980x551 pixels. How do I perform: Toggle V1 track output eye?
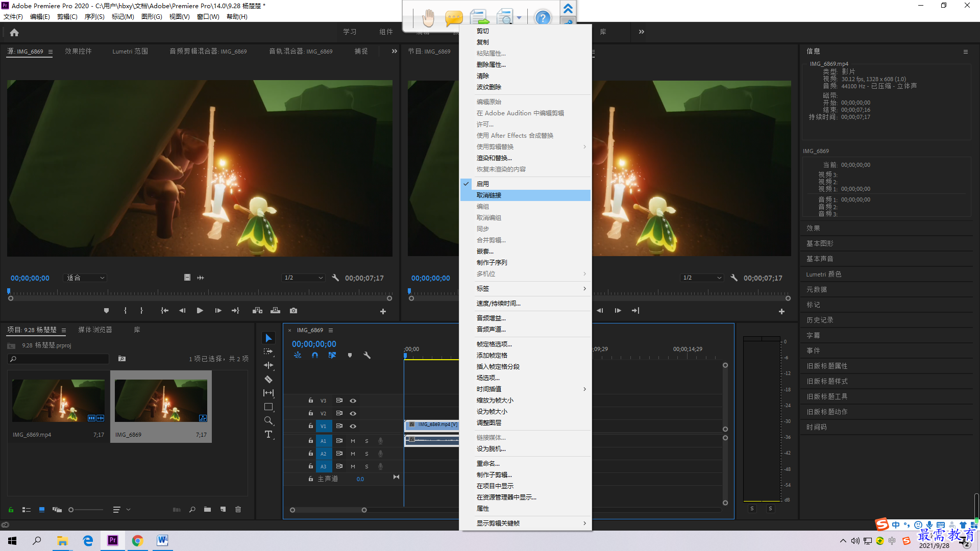click(x=353, y=426)
